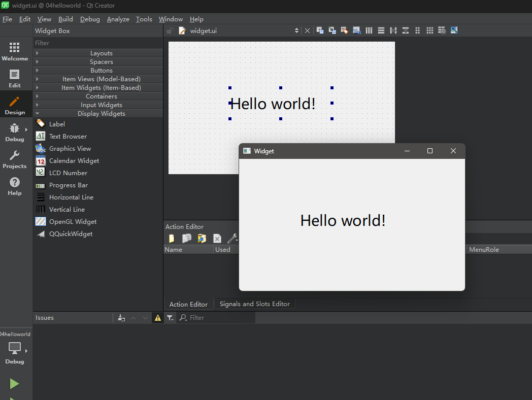The width and height of the screenshot is (532, 400).
Task: Select LCD Number widget item
Action: (x=68, y=173)
